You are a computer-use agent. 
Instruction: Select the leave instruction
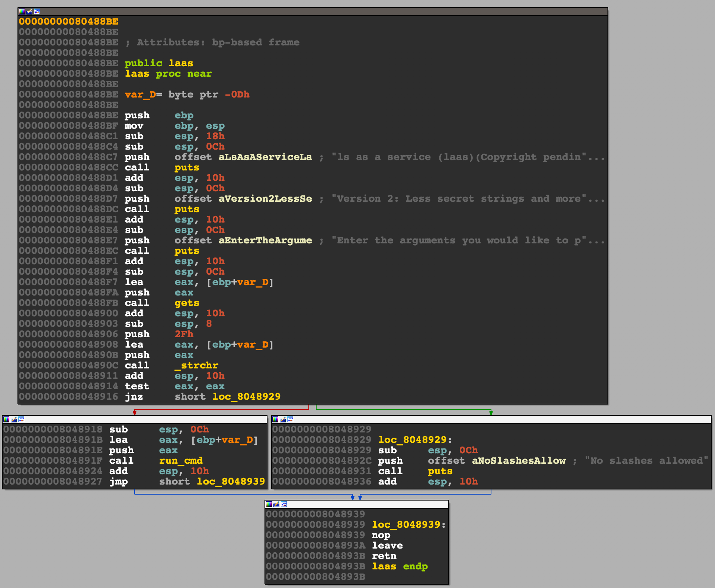[x=387, y=546]
